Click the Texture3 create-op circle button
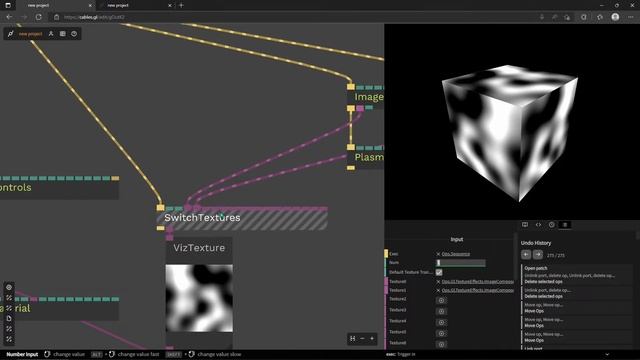Image resolution: width=640 pixels, height=360 pixels. pos(441,311)
